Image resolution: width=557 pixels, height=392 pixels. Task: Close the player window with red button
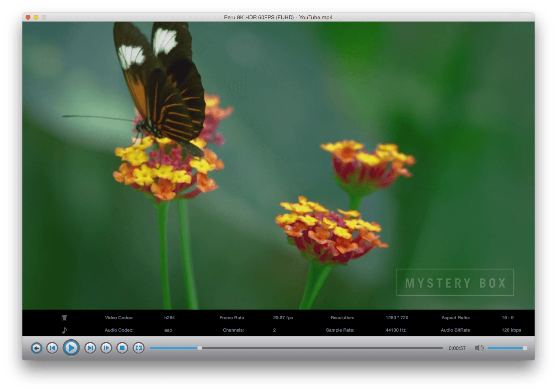[x=28, y=17]
